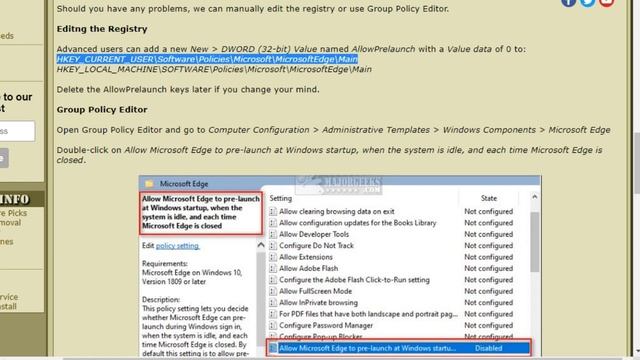
Task: Click 'Not configured' state for Allow Extensions
Action: point(488,257)
